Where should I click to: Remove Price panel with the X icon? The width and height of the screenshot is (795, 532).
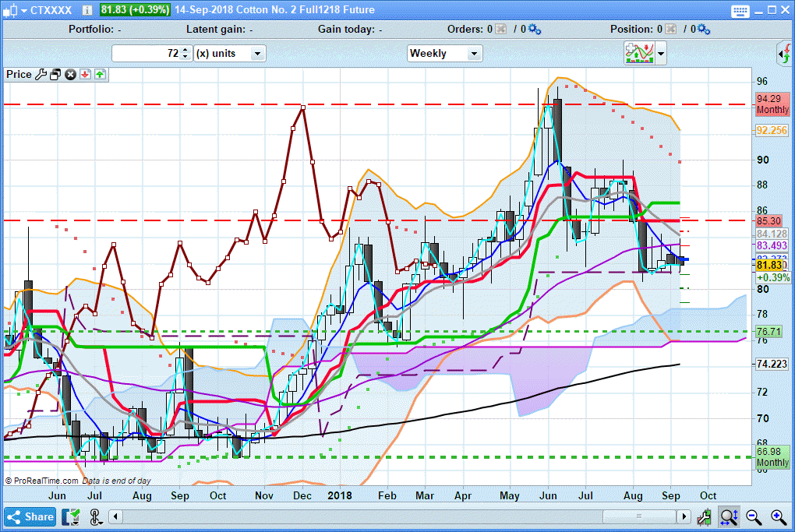coord(70,75)
